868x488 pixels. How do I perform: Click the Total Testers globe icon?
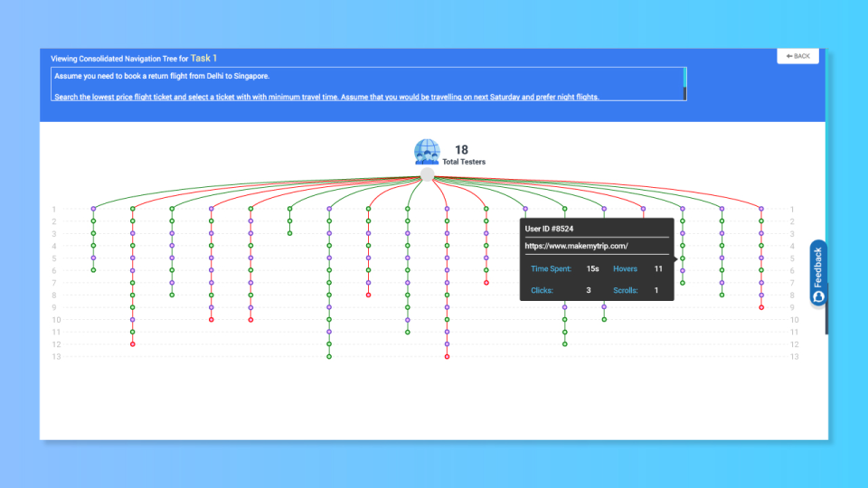pos(427,152)
